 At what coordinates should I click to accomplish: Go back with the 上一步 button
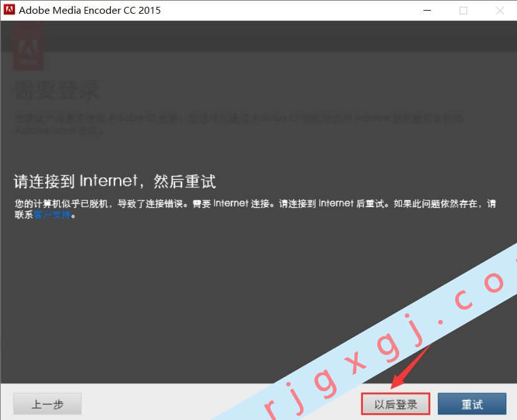click(x=47, y=404)
